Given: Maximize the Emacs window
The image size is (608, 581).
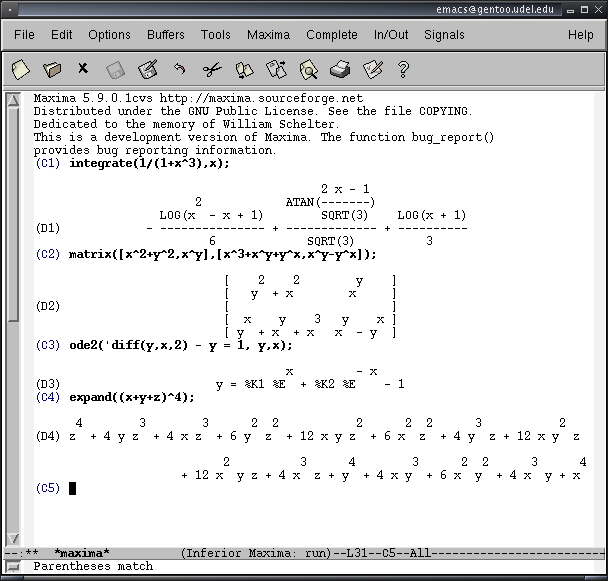Looking at the screenshot, I should (x=584, y=10).
